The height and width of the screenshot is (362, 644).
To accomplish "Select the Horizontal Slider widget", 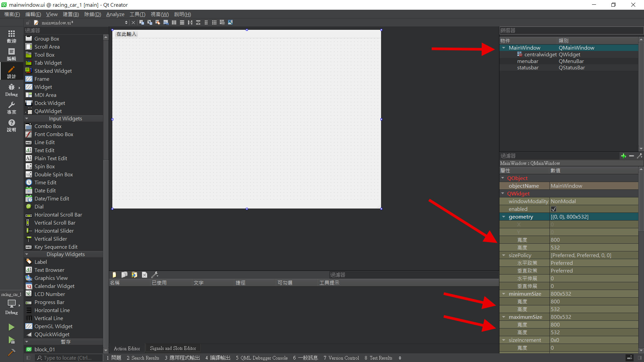I will pyautogui.click(x=54, y=231).
